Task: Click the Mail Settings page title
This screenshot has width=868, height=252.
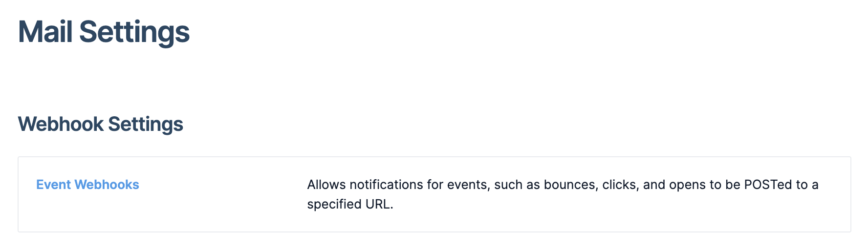Action: 104,32
